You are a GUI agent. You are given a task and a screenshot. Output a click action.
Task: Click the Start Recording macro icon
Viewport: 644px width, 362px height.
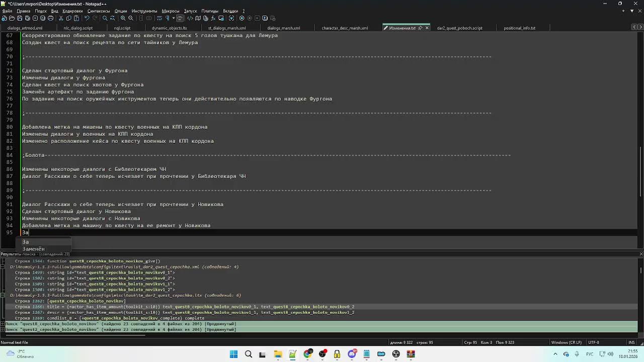point(242,18)
